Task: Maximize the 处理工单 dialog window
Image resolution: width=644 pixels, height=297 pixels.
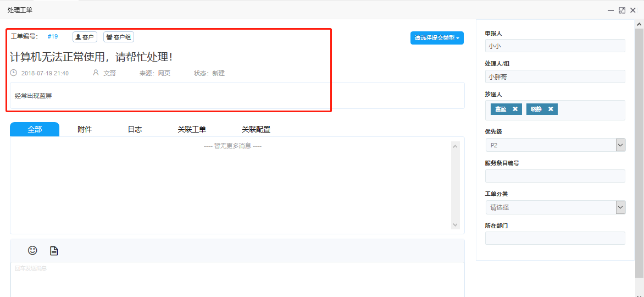Action: tap(622, 10)
